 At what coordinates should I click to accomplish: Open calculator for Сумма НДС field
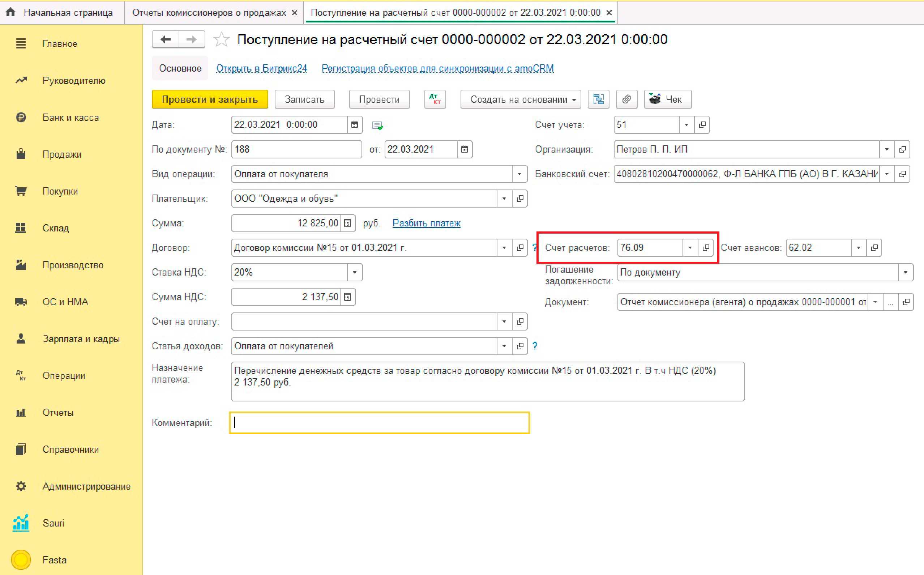click(347, 297)
